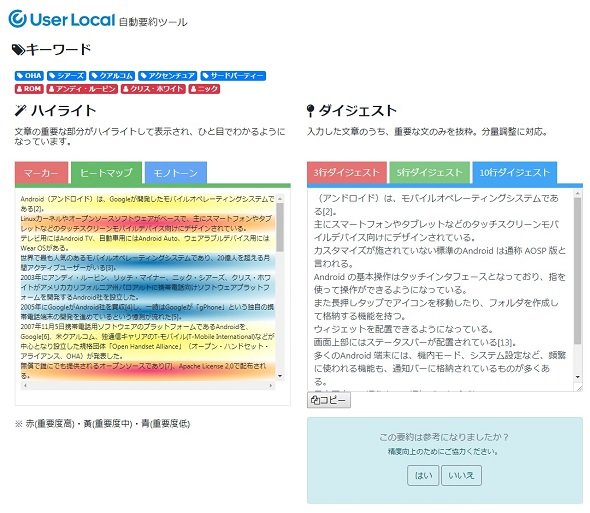Switch to the マーカー tab

(x=41, y=173)
